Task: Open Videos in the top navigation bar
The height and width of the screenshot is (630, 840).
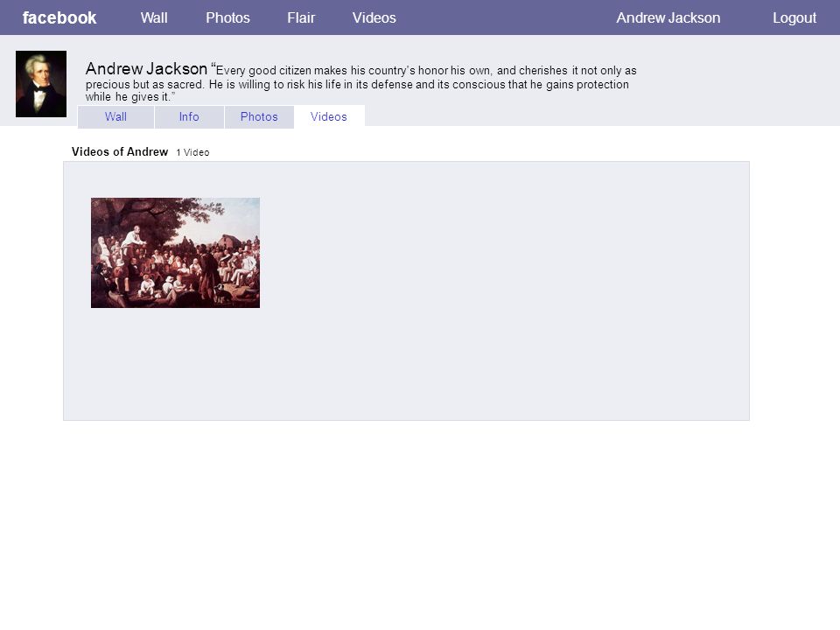Action: tap(374, 17)
